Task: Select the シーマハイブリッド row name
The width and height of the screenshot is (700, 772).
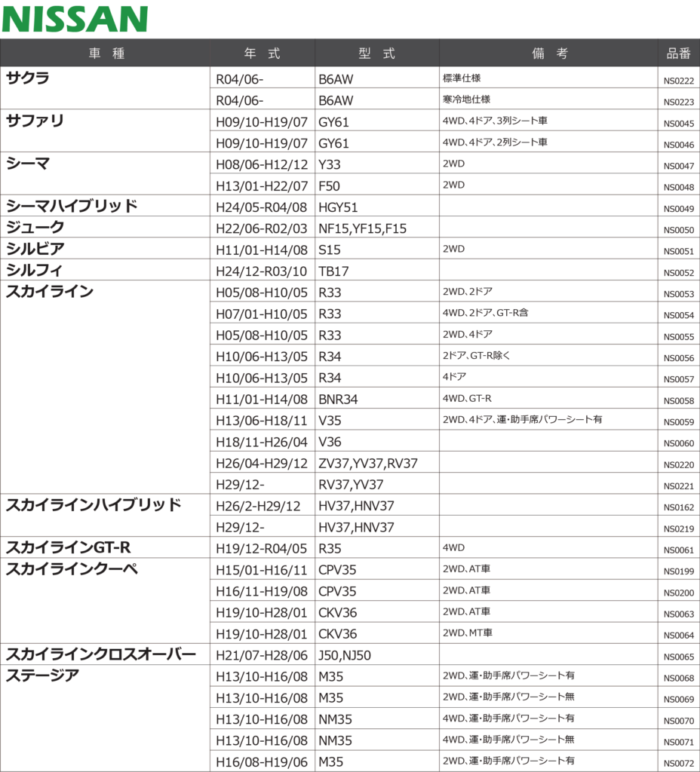Action: coord(72,206)
